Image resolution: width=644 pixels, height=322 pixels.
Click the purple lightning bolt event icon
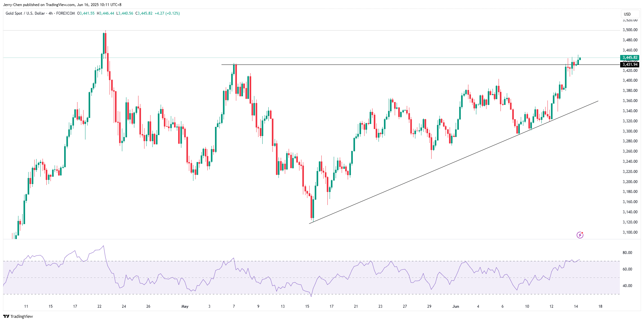580,235
